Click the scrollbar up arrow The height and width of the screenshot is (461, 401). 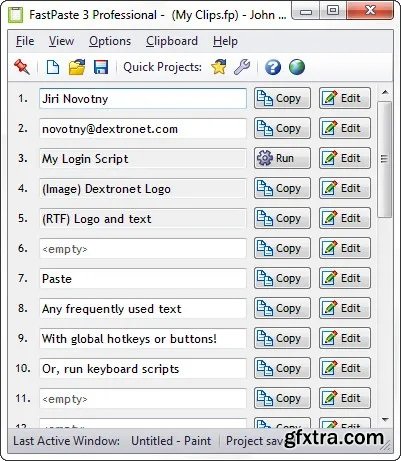(x=385, y=92)
